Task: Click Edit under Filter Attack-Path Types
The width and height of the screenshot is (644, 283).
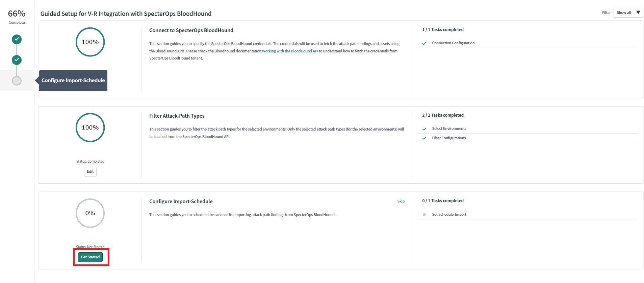Action: tap(90, 171)
